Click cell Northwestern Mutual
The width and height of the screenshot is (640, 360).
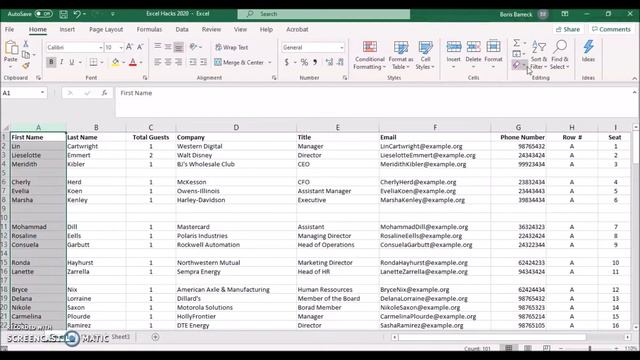pos(236,263)
